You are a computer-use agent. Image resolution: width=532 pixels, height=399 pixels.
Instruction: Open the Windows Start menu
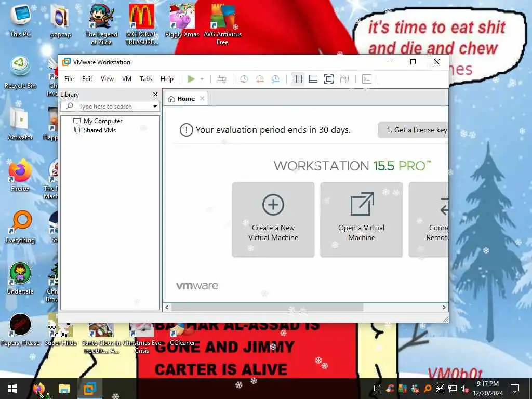pyautogui.click(x=12, y=389)
